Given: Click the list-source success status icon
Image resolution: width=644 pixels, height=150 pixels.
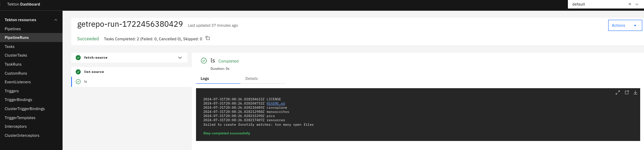Looking at the screenshot, I should point(78,72).
